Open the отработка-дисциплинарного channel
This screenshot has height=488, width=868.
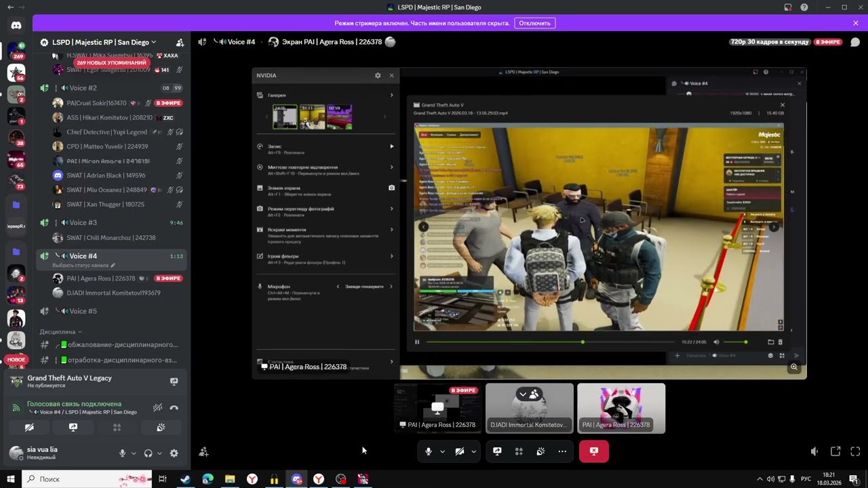tap(113, 360)
